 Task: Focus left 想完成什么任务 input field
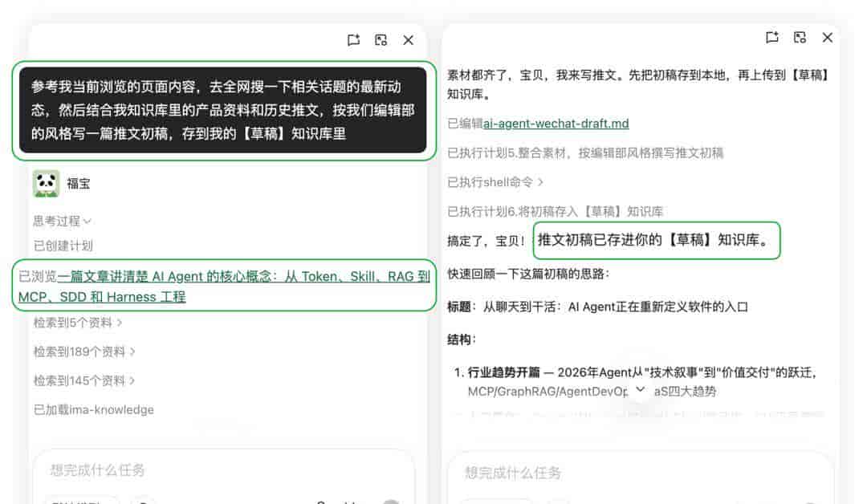tap(223, 470)
